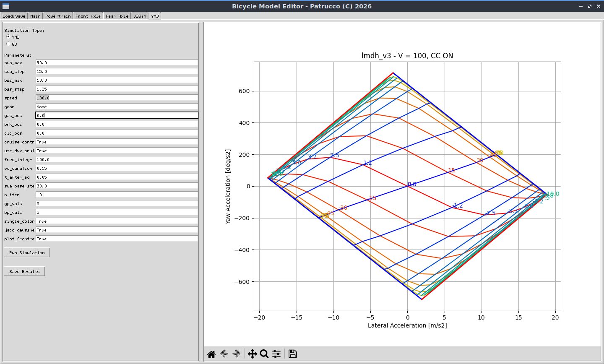Click the Lateral Acceleration axis label

click(407, 325)
